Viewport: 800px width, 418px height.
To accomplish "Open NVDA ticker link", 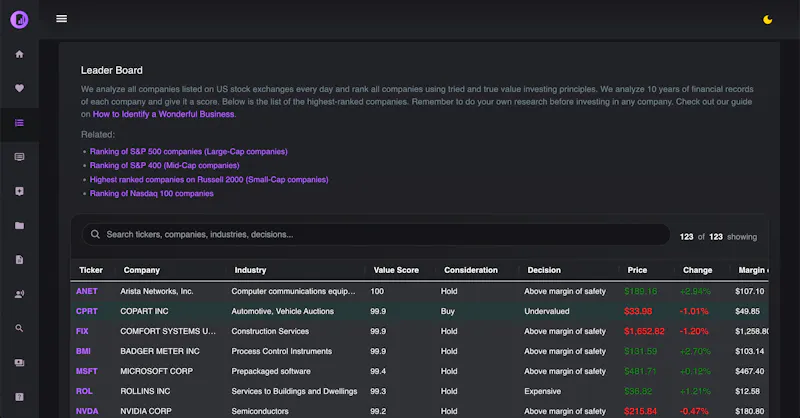I will click(x=87, y=411).
